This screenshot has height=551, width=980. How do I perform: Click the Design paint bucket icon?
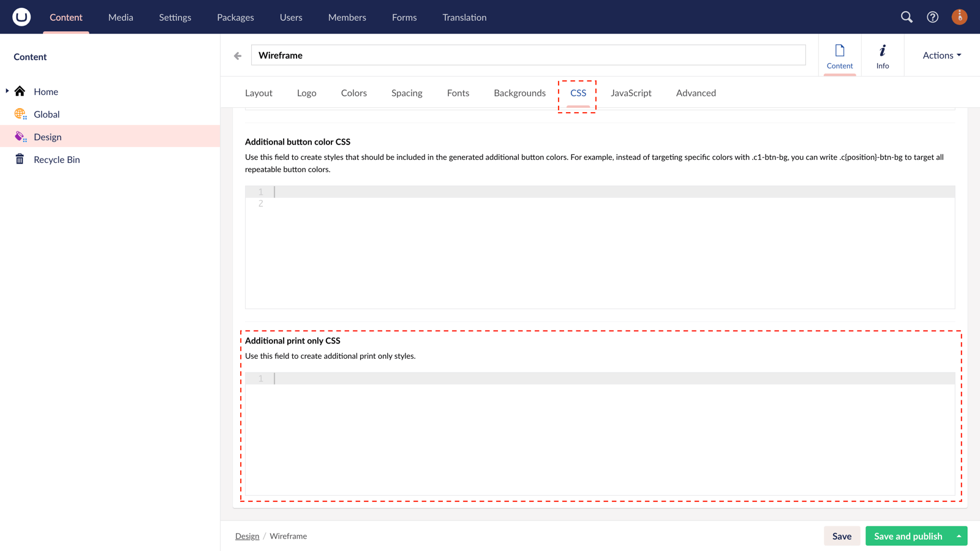(x=20, y=137)
